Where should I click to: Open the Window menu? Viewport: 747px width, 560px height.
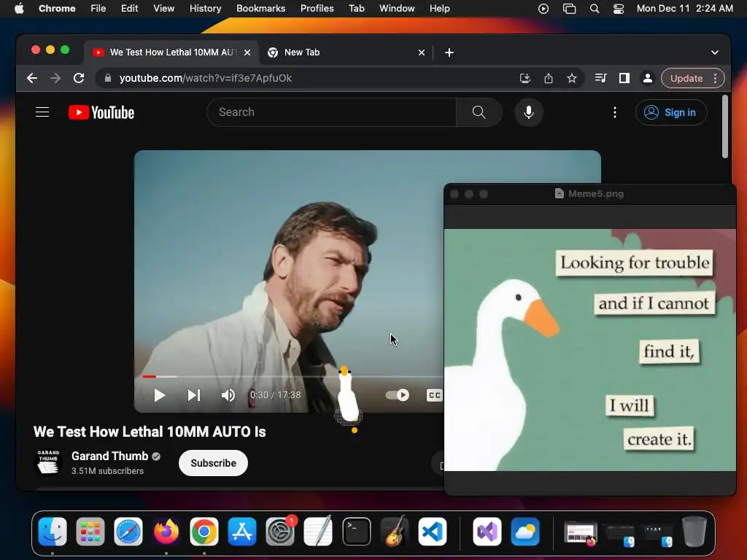397,9
